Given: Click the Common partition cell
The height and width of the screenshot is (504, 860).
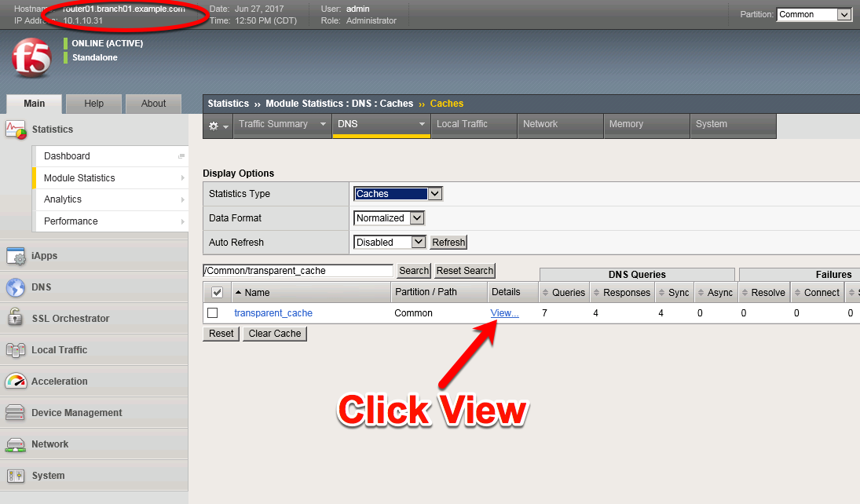Looking at the screenshot, I should click(x=414, y=313).
